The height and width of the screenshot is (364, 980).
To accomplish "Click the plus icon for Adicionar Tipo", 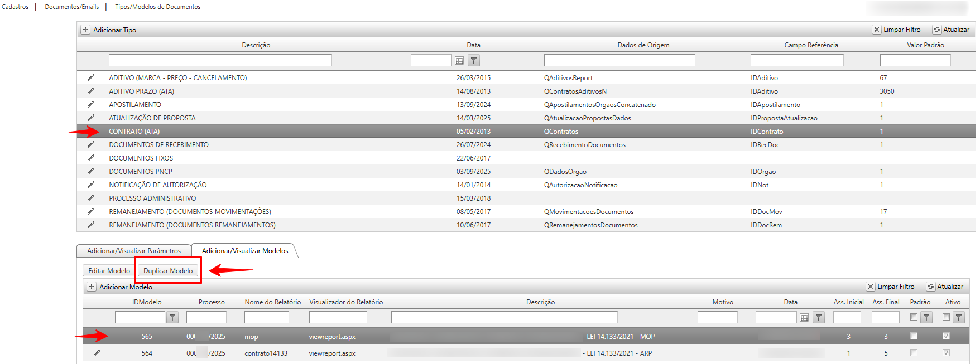I will pos(85,30).
